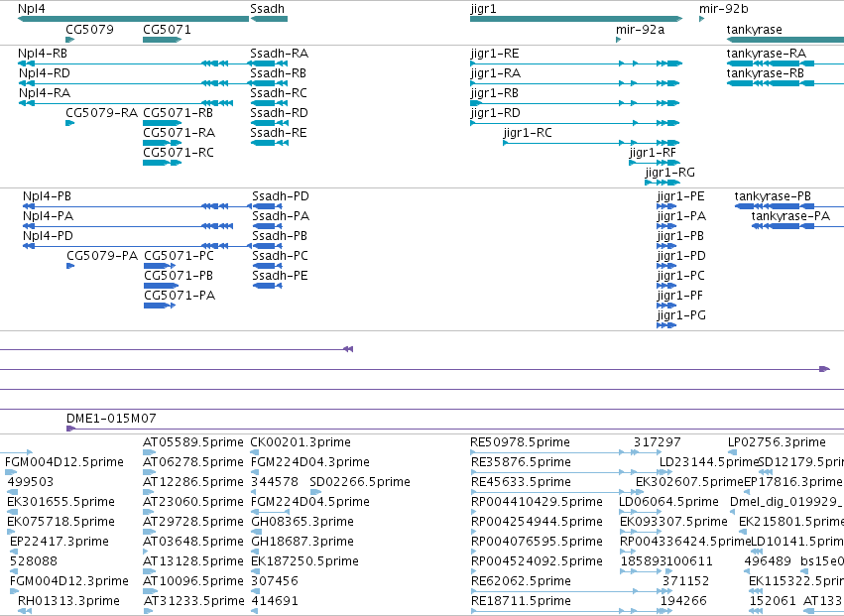The height and width of the screenshot is (616, 844).
Task: Select the jigr1 gene span
Action: pyautogui.click(x=576, y=20)
